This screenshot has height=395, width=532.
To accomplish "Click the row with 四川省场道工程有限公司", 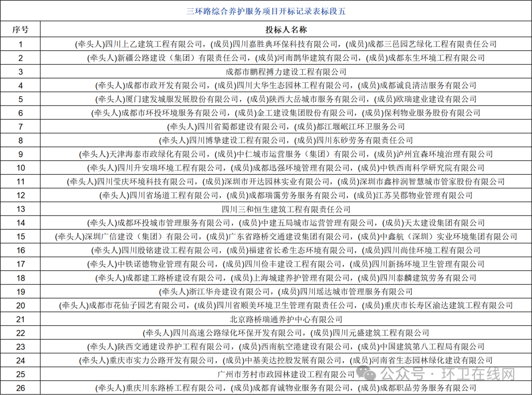I will coord(266,195).
